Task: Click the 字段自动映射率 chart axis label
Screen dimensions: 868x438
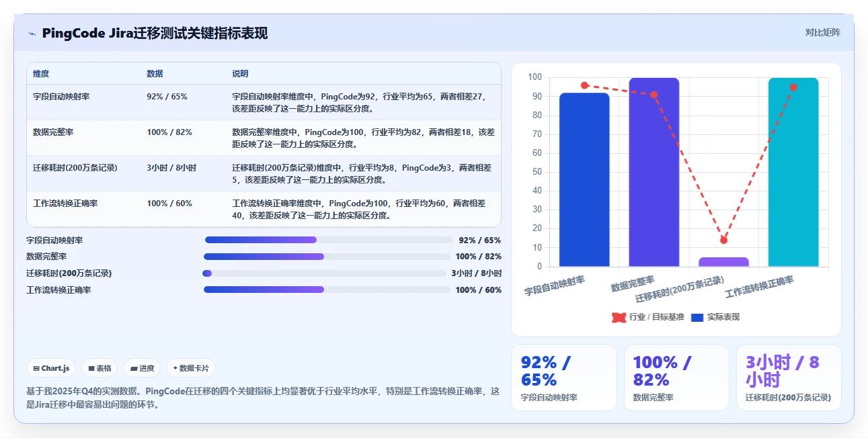Action: tap(555, 287)
